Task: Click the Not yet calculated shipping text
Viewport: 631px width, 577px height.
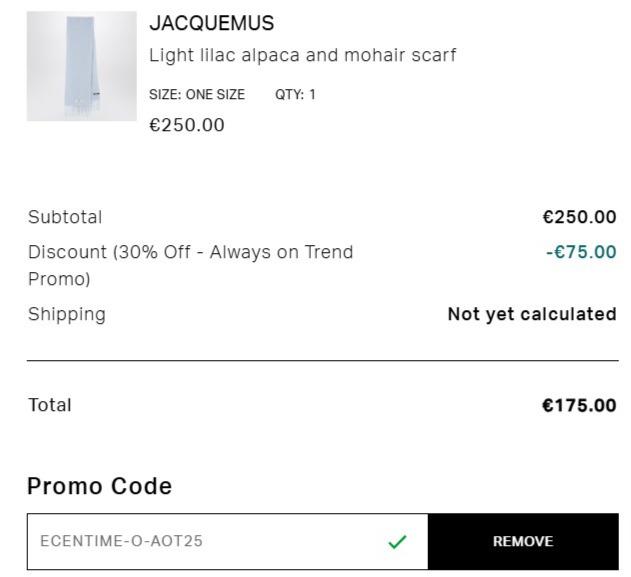Action: point(531,314)
